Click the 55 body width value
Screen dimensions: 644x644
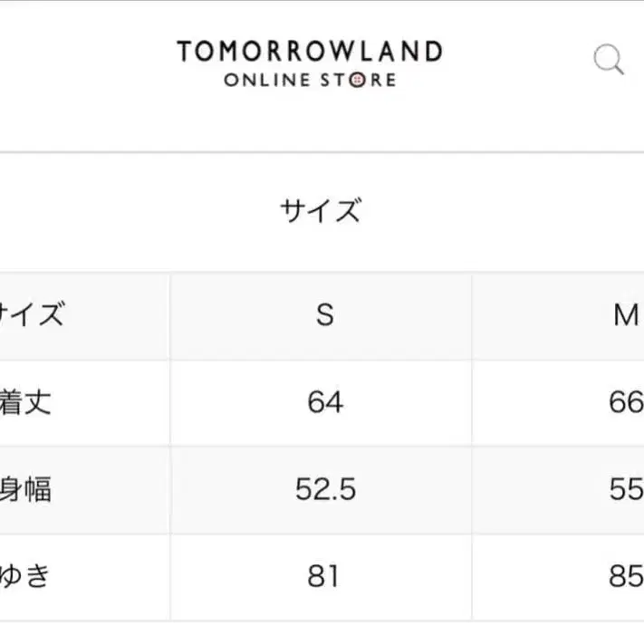(626, 489)
